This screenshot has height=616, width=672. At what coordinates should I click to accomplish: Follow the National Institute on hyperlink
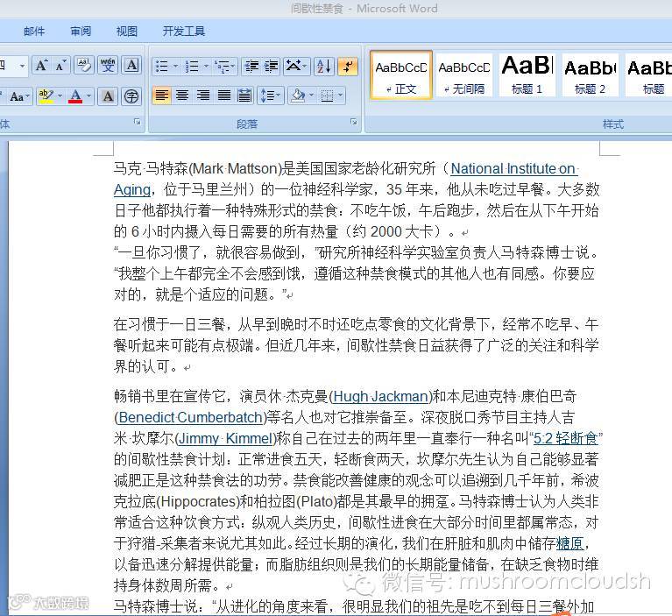pos(514,169)
